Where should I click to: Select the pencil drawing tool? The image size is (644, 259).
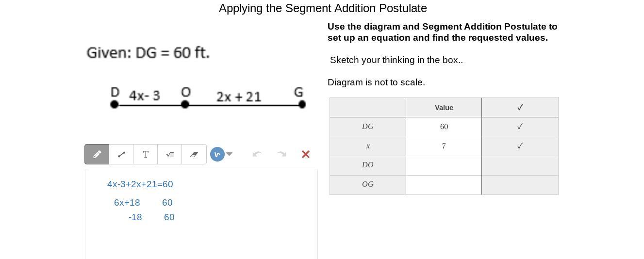click(97, 154)
